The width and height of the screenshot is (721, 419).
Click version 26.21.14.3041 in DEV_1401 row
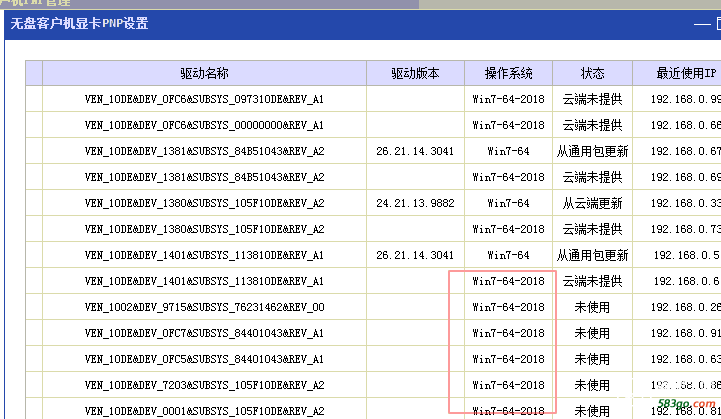point(415,255)
